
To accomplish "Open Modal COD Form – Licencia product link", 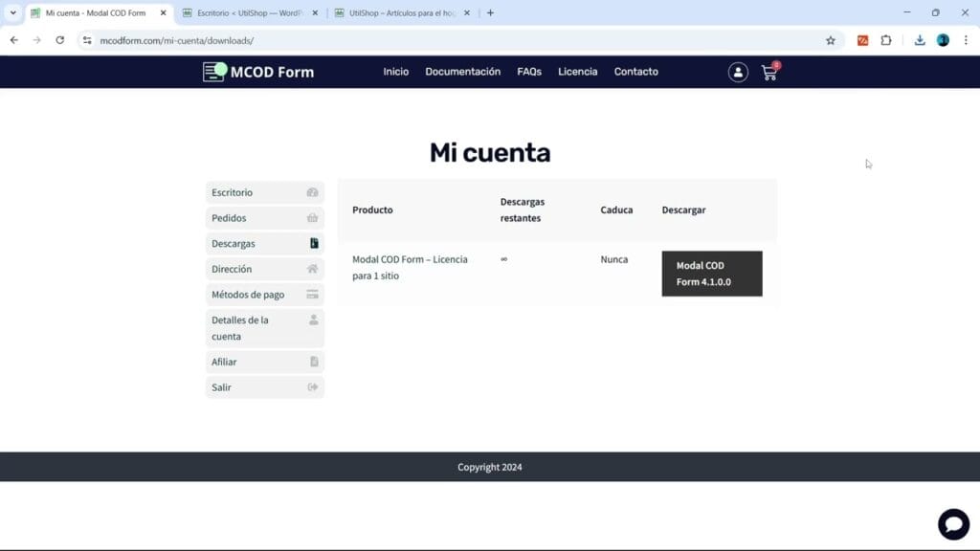I will point(410,268).
